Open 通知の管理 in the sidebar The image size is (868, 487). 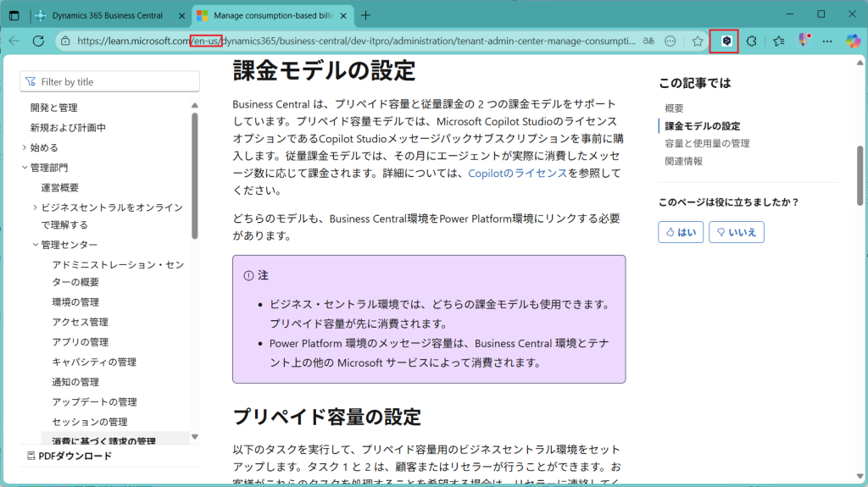75,382
